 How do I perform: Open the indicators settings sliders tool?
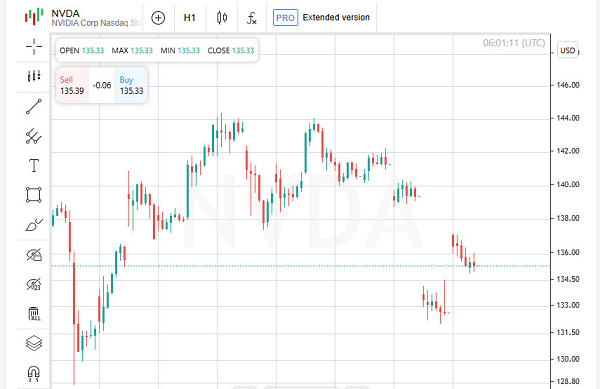[34, 76]
